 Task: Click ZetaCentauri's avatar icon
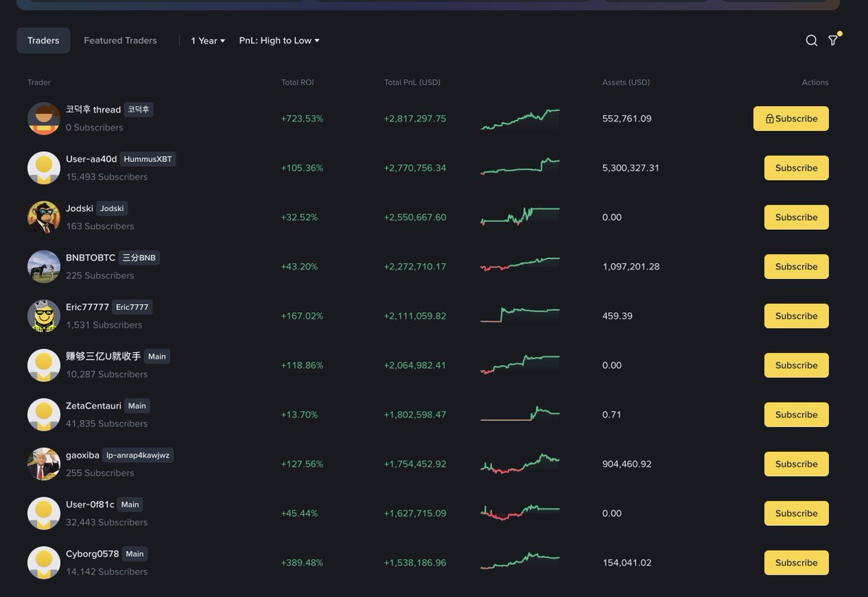(43, 414)
